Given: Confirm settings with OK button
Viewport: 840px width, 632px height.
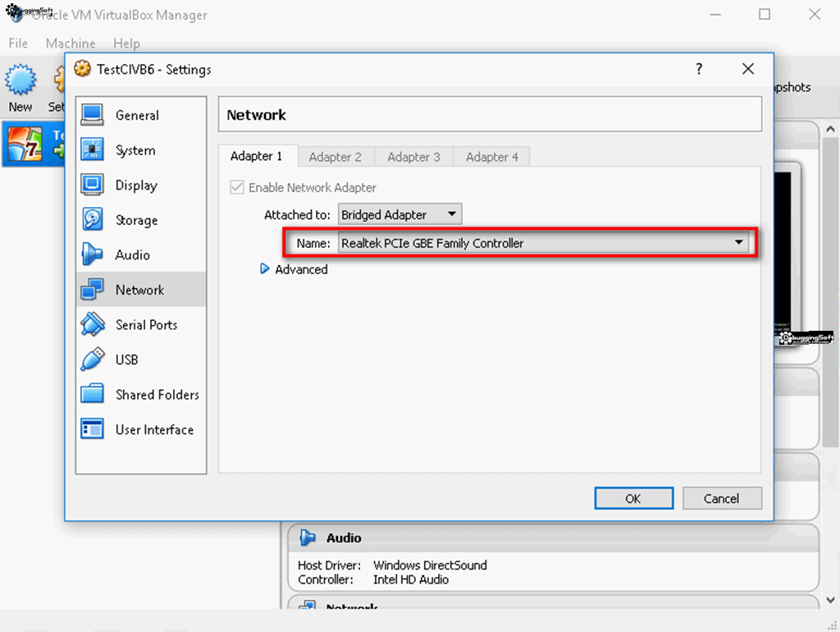Looking at the screenshot, I should pos(634,498).
